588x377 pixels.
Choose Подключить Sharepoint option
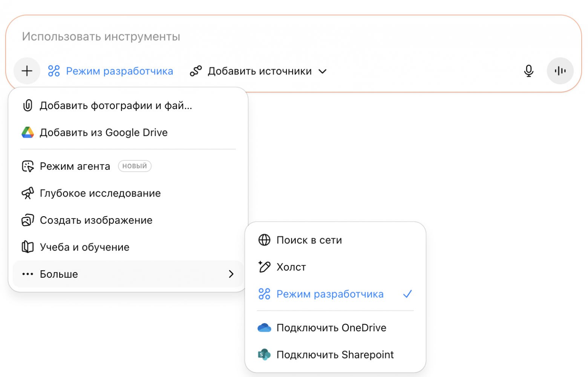click(x=335, y=355)
